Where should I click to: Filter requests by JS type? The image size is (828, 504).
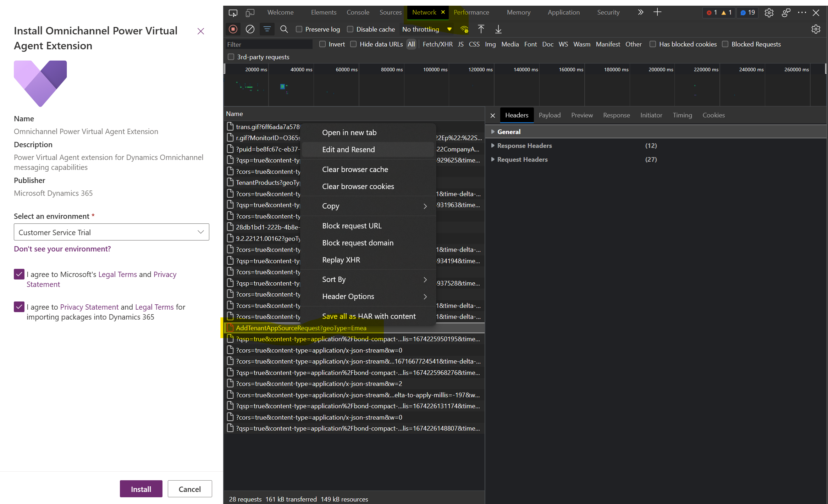pyautogui.click(x=460, y=44)
